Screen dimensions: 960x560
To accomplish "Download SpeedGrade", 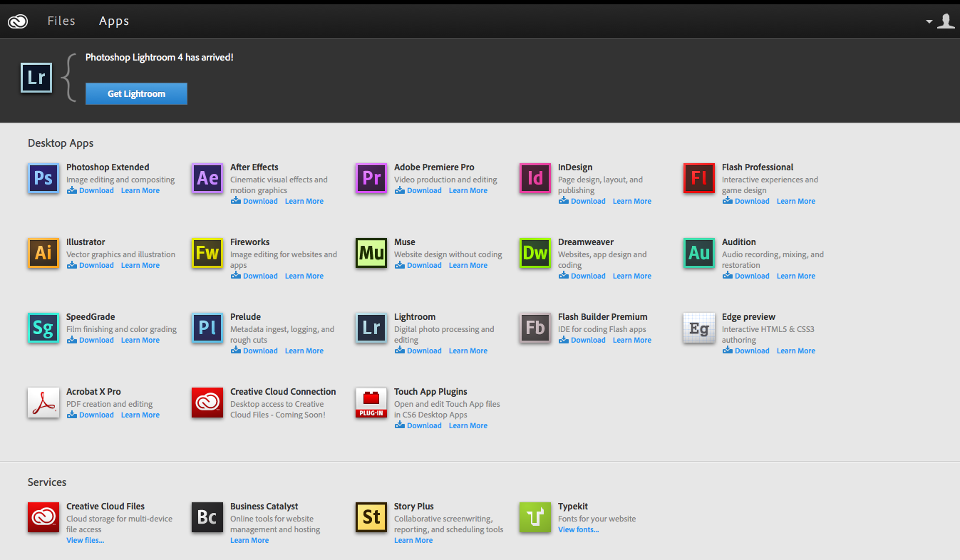I will 91,340.
